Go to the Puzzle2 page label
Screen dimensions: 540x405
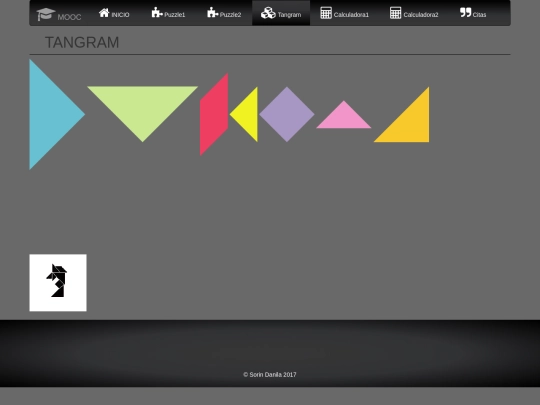tap(230, 15)
